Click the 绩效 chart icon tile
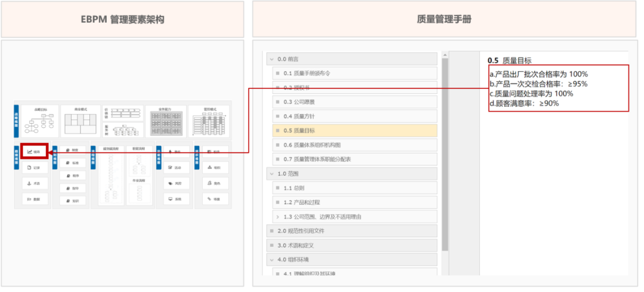This screenshot has width=644, height=292. (x=34, y=152)
